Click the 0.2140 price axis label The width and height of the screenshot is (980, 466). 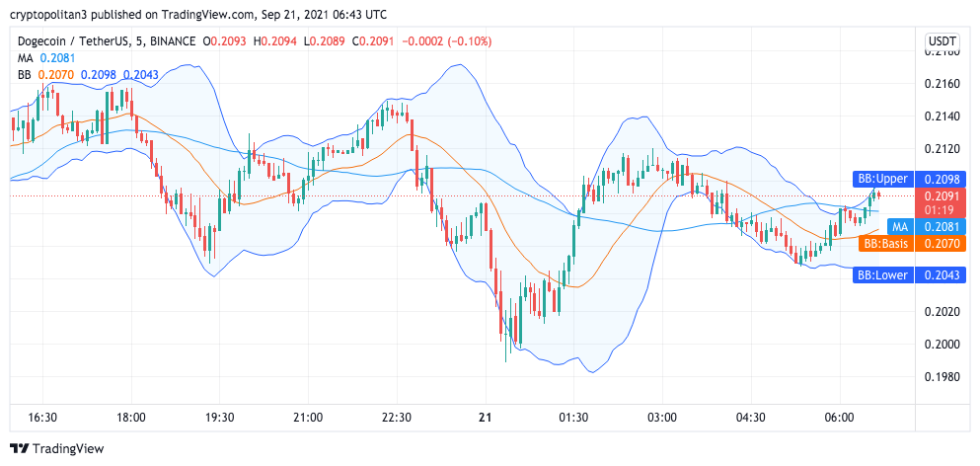[940, 116]
